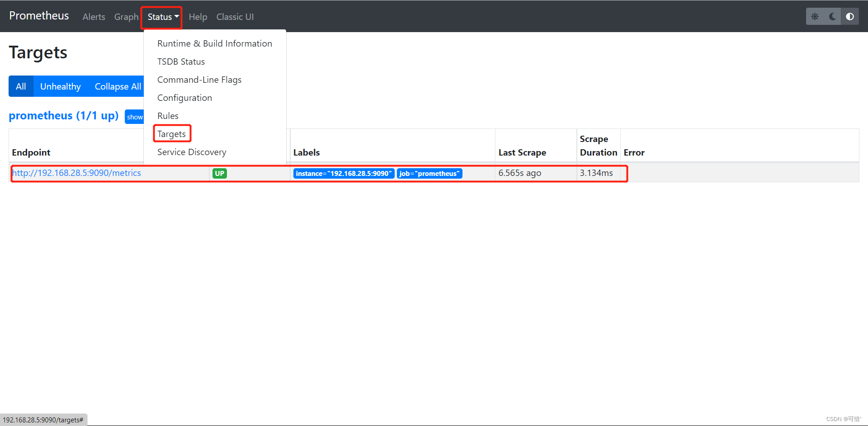Click the instance="192.168.28.5:9090" label badge
Screen dimensions: 868x426
pos(344,174)
